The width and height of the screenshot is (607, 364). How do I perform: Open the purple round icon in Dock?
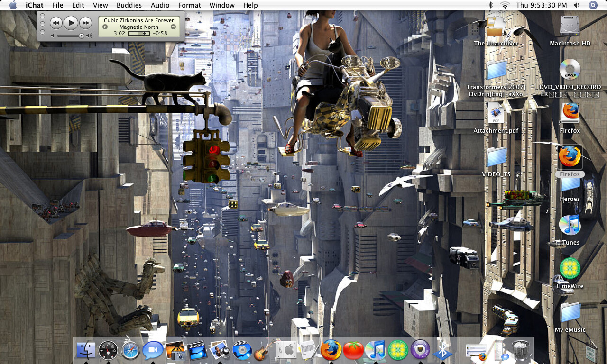coord(420,350)
